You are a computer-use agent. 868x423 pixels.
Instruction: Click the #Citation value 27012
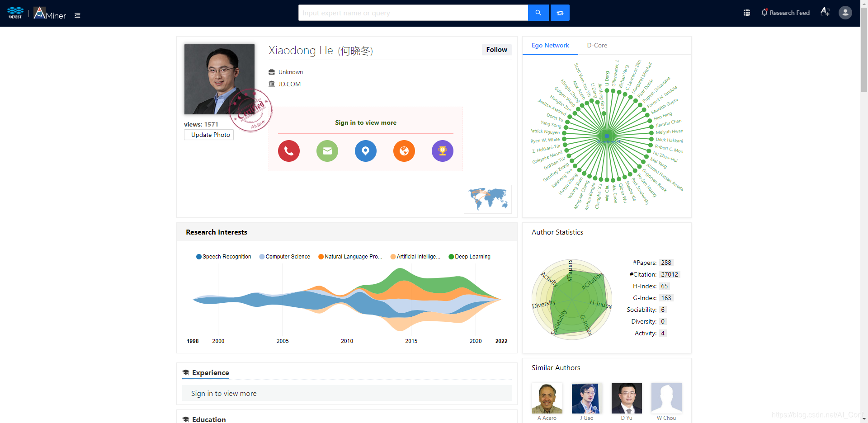coord(669,274)
